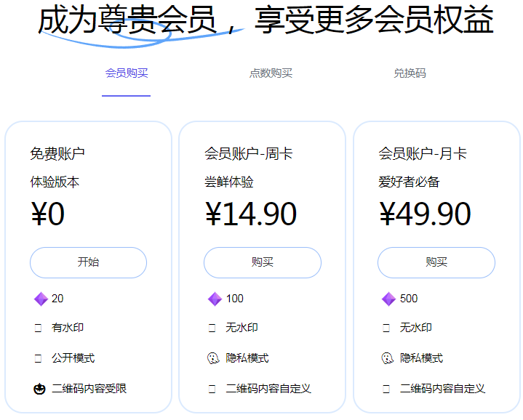Click 购买 for the monthly card plan
This screenshot has height=420, width=523.
tap(436, 262)
